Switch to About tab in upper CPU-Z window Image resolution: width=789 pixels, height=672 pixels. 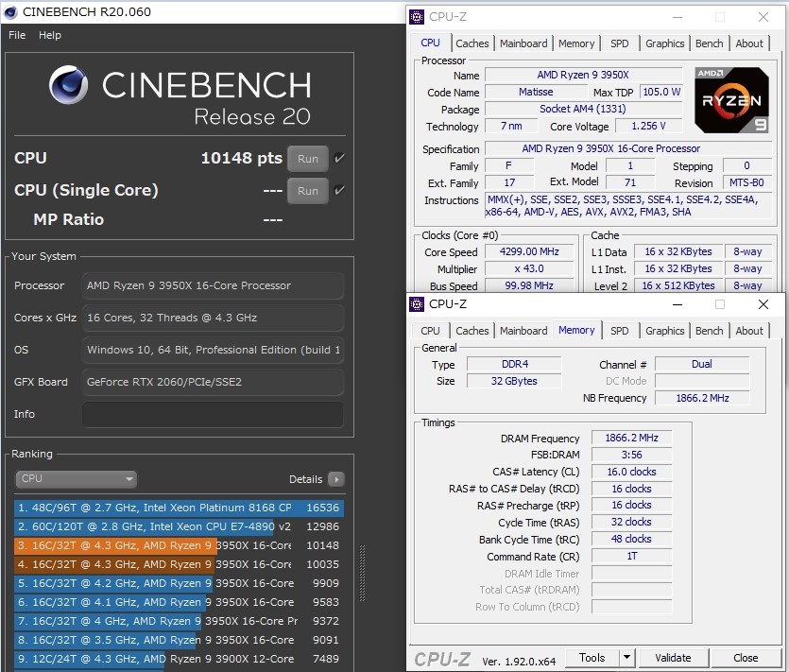[749, 43]
